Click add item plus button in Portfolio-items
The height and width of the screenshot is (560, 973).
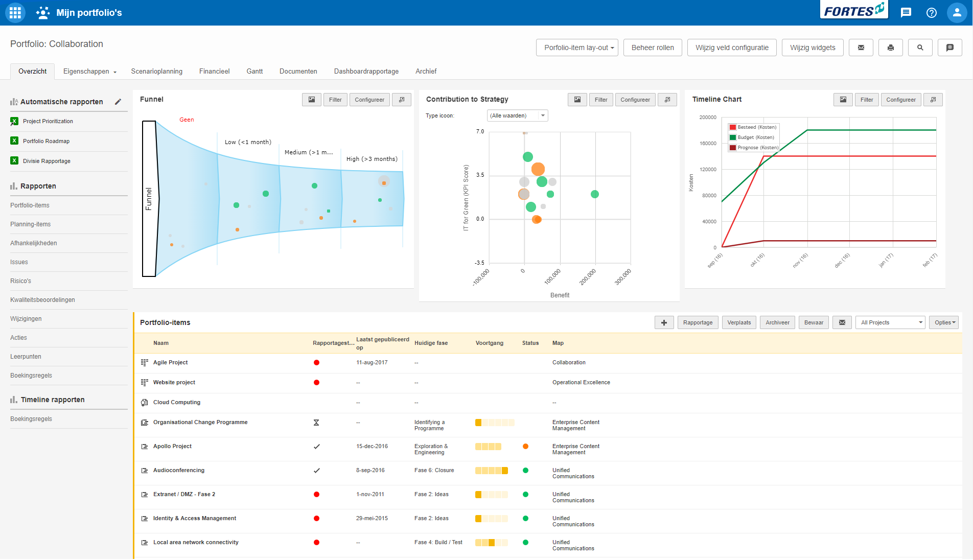coord(664,322)
